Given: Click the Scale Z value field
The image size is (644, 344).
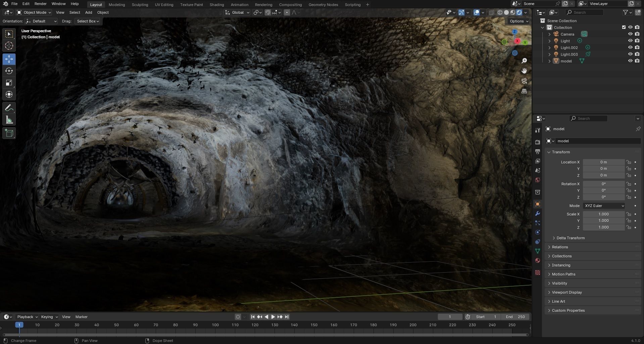Looking at the screenshot, I should [x=603, y=227].
